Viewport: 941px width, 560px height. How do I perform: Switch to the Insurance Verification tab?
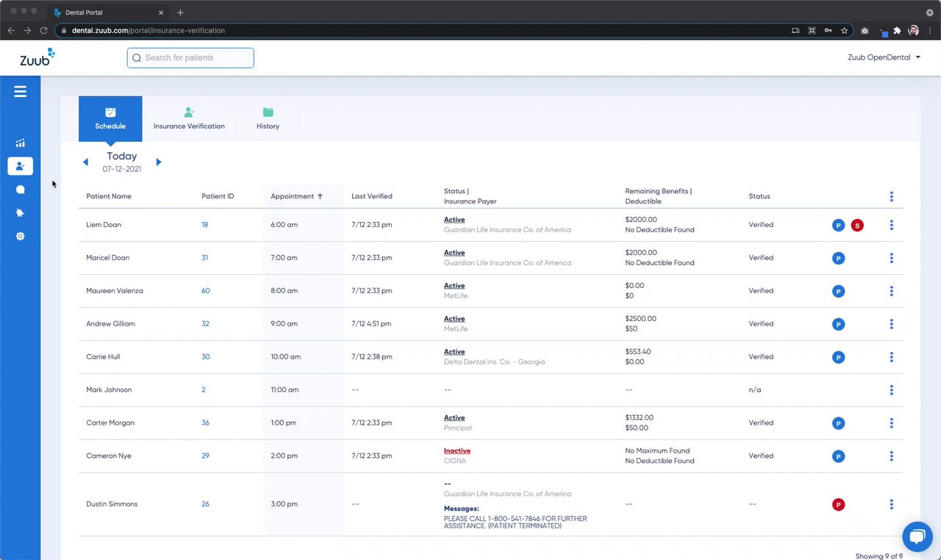tap(189, 119)
